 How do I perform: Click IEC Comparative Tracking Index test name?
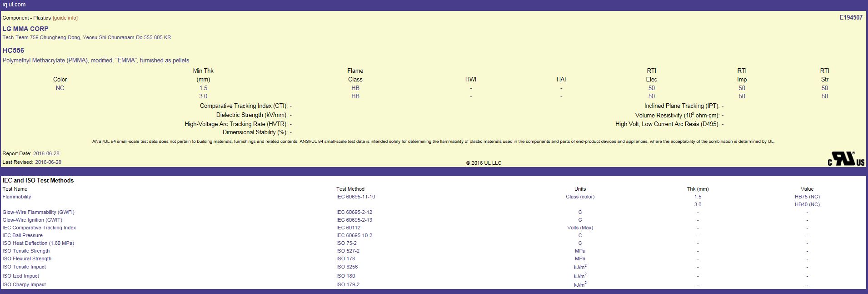tap(40, 228)
